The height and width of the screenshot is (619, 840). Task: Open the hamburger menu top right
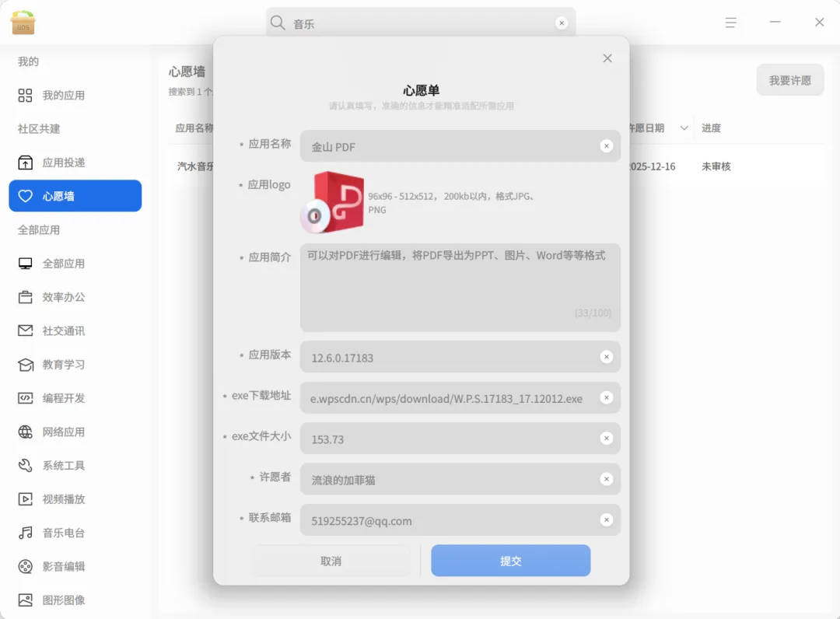click(x=731, y=23)
